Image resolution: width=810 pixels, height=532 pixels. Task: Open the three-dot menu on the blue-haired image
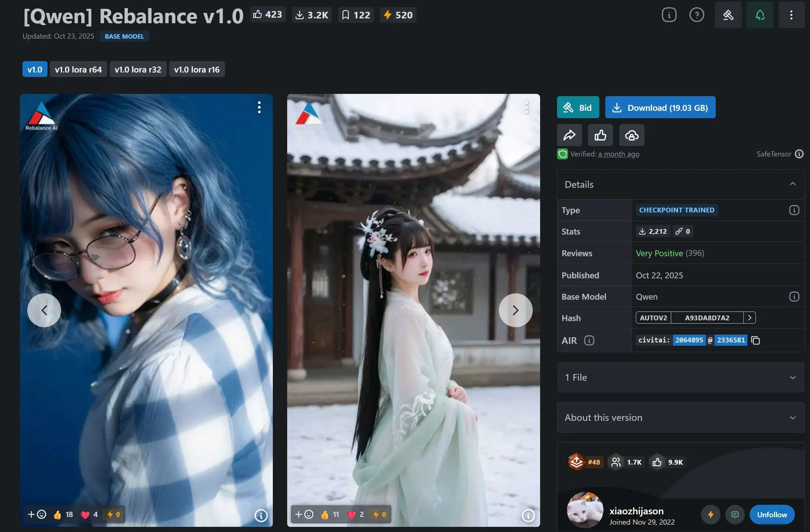(259, 107)
